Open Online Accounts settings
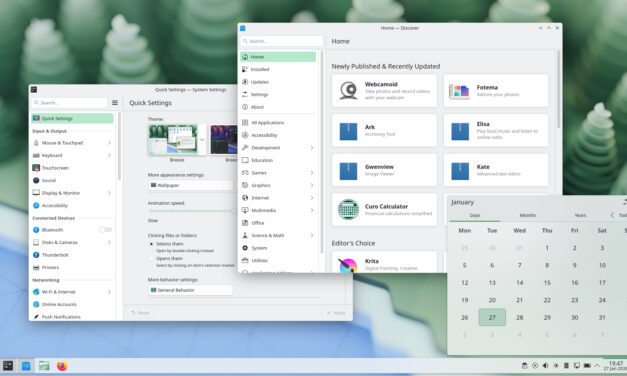 click(72, 304)
